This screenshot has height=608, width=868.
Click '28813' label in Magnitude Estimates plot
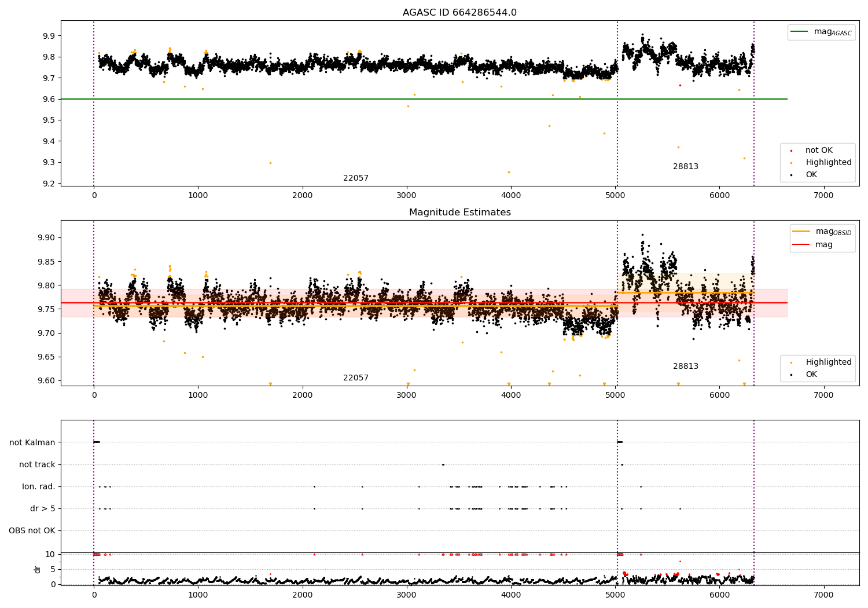[686, 367]
